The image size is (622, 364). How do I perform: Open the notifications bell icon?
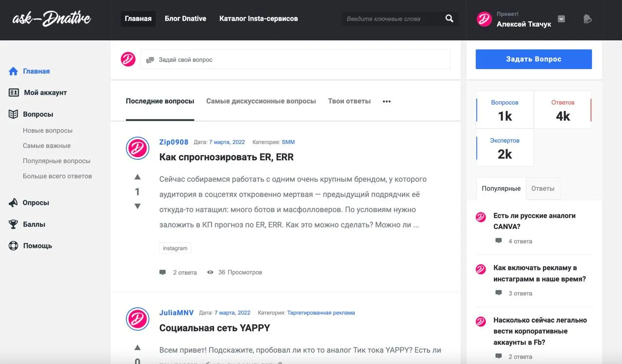click(x=587, y=18)
